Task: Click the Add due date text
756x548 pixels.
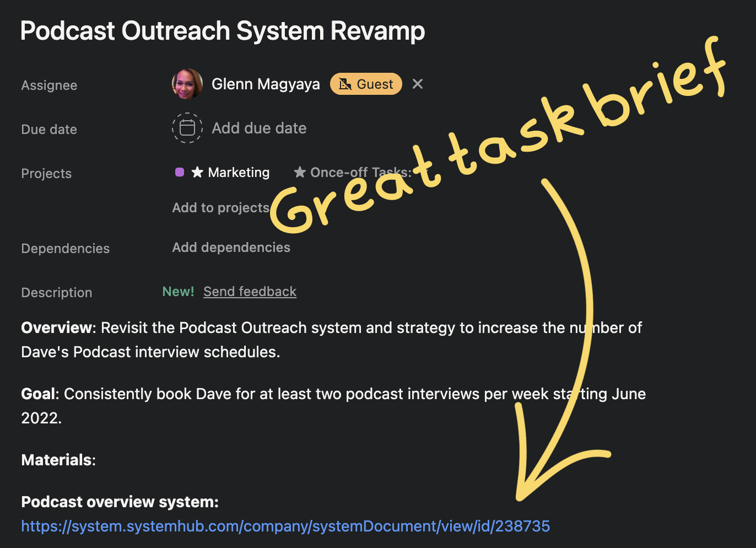Action: click(x=259, y=128)
